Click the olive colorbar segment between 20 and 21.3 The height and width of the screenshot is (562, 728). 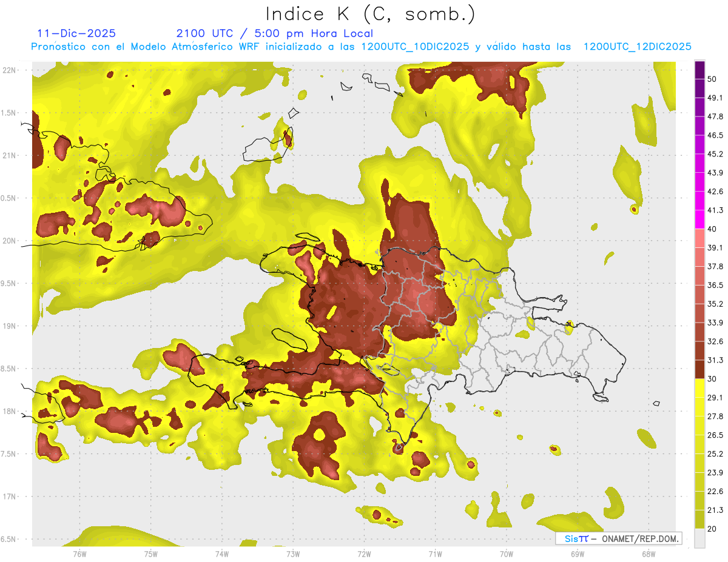(699, 520)
